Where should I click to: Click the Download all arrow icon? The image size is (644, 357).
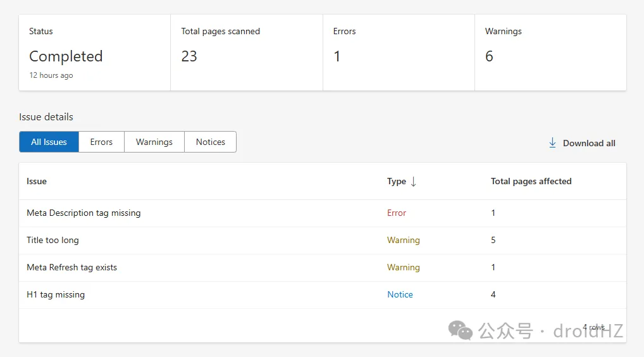(x=552, y=143)
